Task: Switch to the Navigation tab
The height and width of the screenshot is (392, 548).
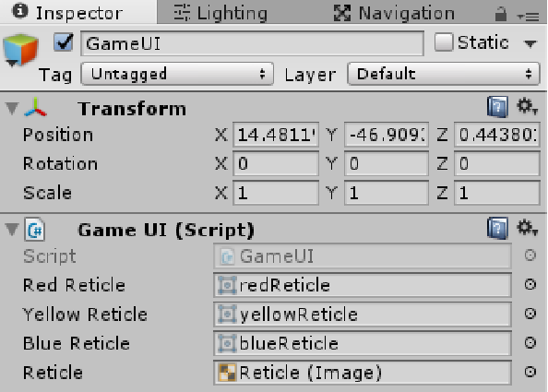Action: click(394, 13)
